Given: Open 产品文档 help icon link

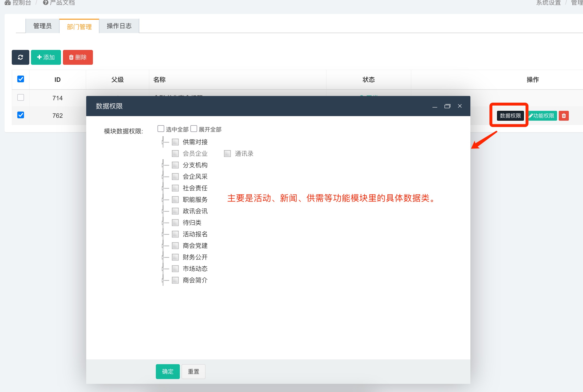Looking at the screenshot, I should pos(59,3).
